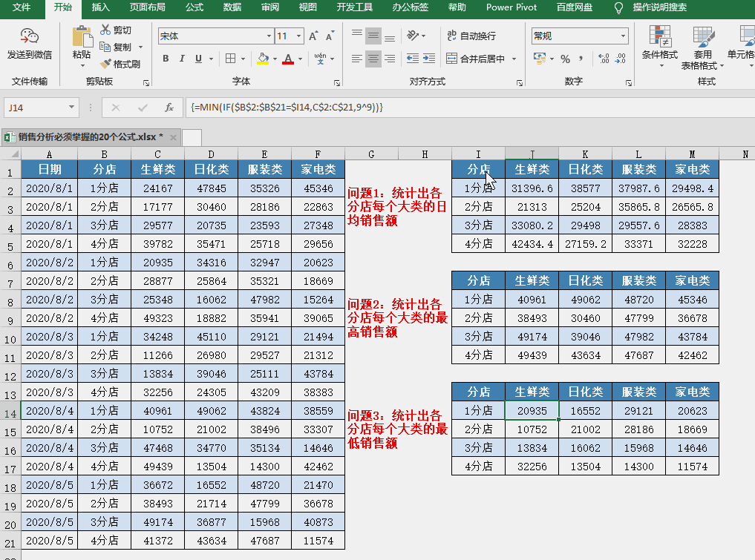Open Alignment settings dialog launcher

click(x=520, y=83)
